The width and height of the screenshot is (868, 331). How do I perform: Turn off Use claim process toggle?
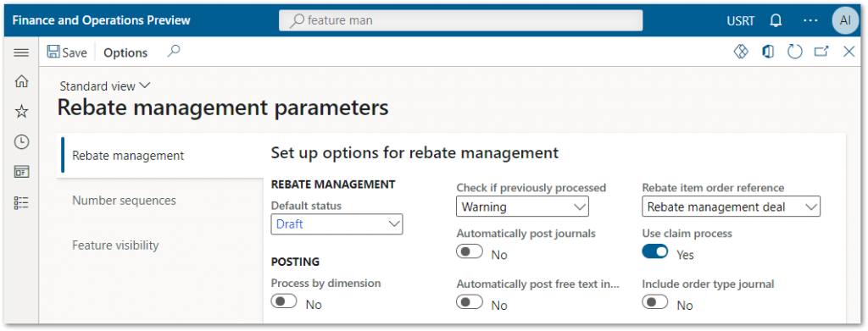point(655,252)
